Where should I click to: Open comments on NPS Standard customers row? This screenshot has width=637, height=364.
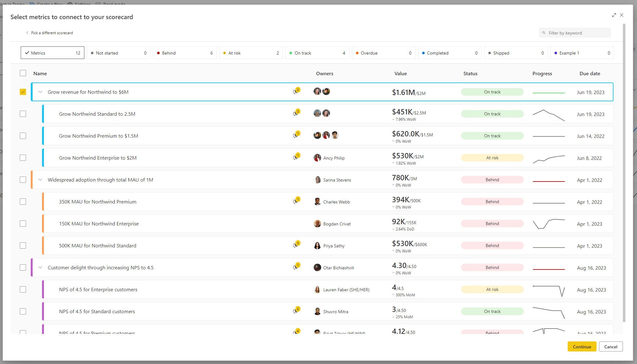296,310
